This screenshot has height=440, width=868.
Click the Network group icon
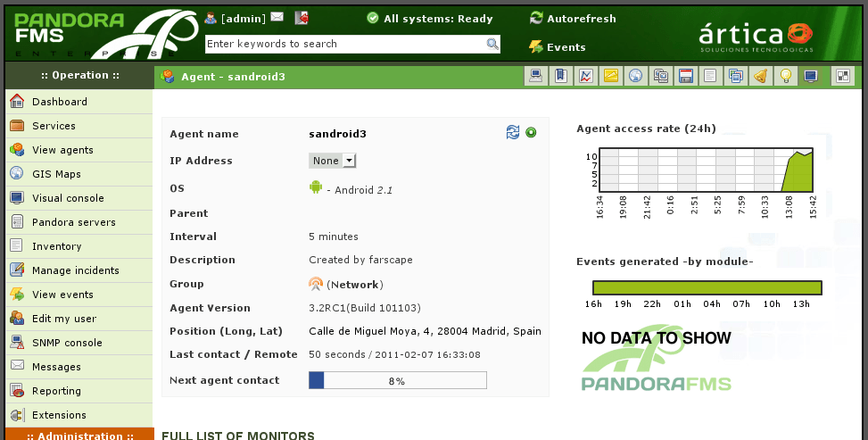[316, 285]
